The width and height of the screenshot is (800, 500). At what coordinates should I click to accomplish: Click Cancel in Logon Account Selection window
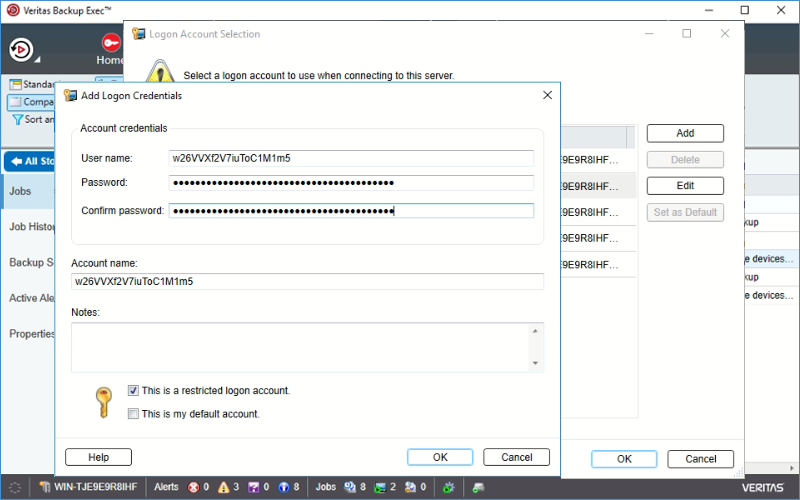(701, 459)
